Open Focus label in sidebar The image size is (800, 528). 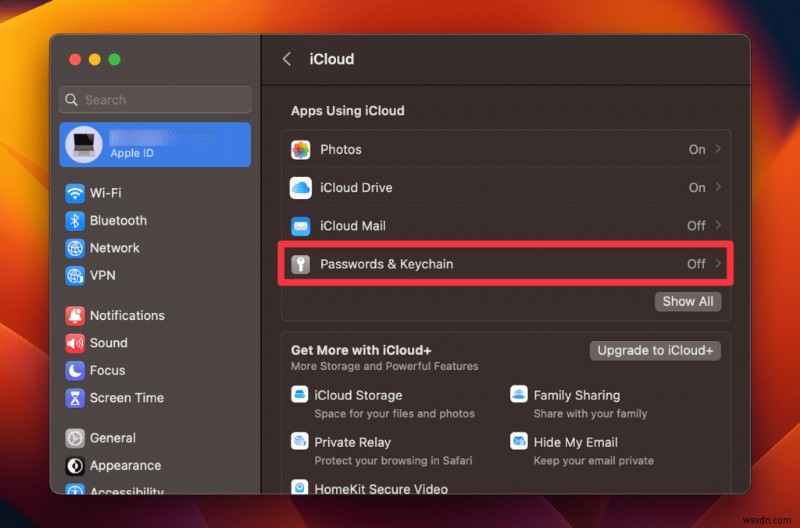pos(107,371)
